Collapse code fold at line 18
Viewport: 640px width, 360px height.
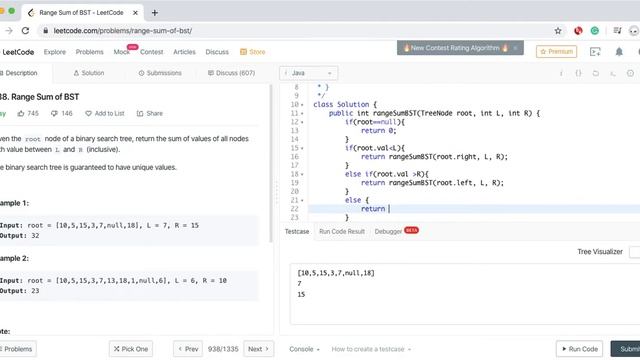pos(302,174)
